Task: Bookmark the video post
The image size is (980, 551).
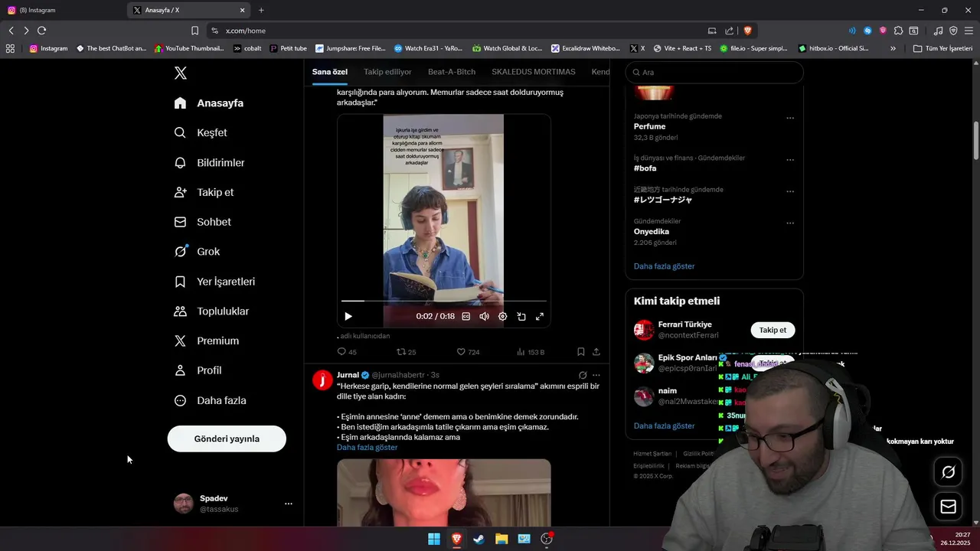Action: pyautogui.click(x=580, y=352)
